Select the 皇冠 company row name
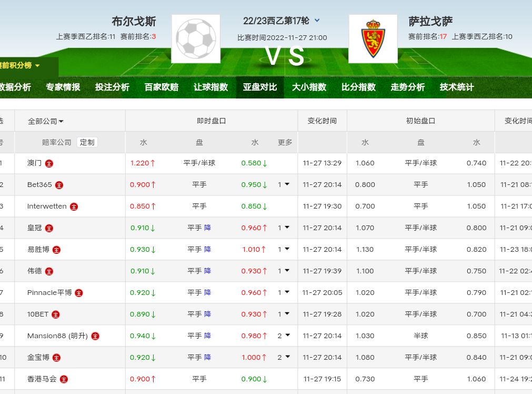532x394 pixels. tap(35, 228)
